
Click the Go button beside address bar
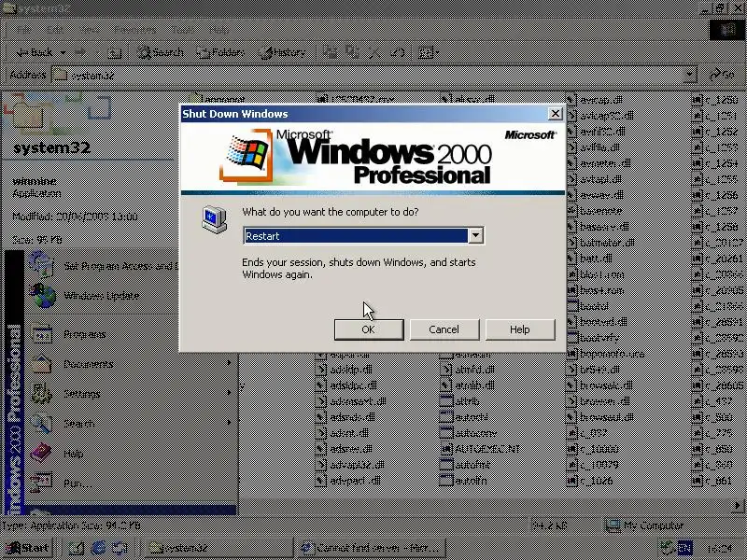(x=722, y=75)
